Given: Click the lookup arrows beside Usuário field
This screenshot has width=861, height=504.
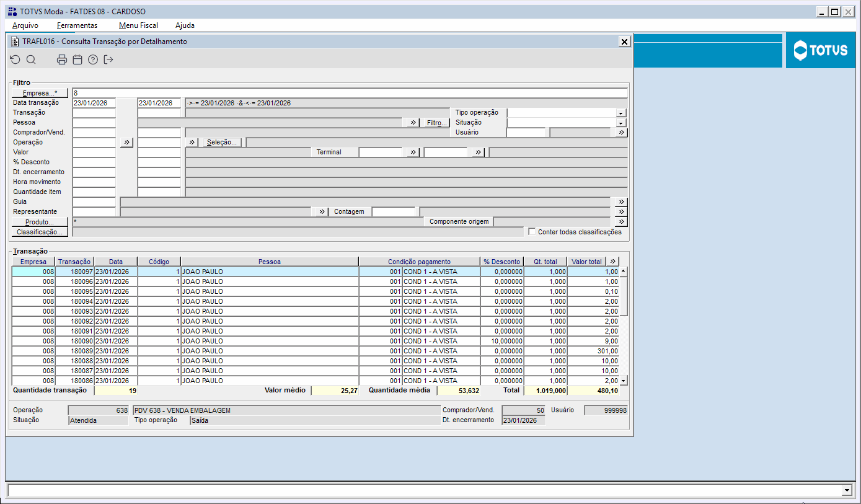Looking at the screenshot, I should pos(620,132).
